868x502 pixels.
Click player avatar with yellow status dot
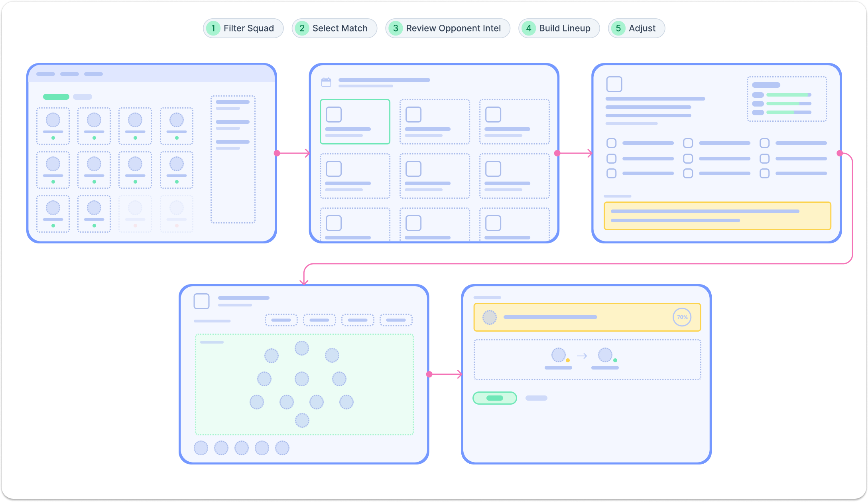click(558, 355)
